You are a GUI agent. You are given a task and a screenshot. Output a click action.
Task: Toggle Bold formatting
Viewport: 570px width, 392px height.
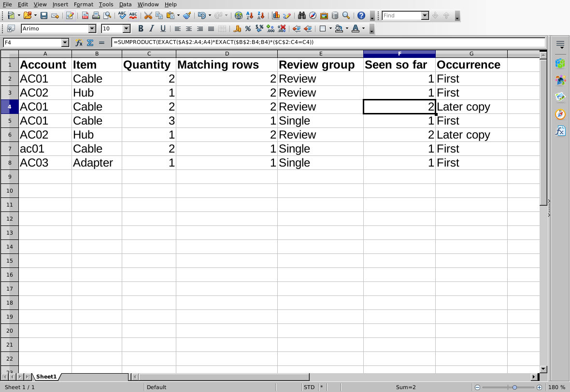141,28
